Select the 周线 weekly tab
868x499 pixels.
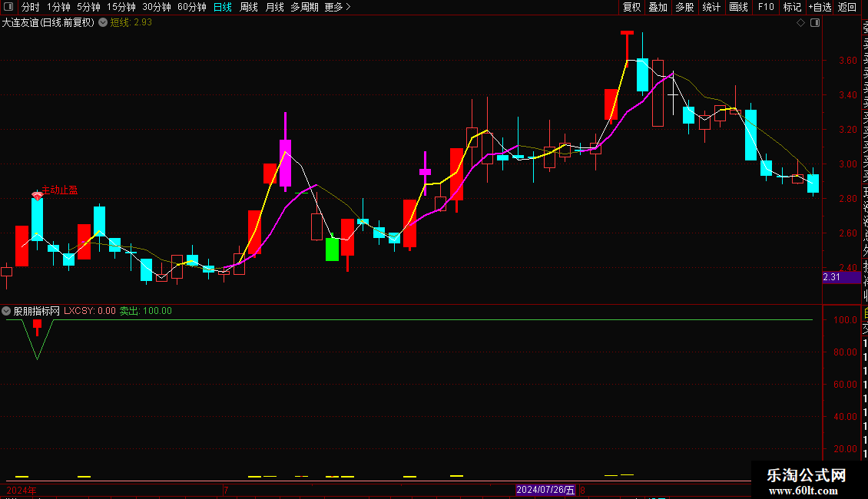249,7
